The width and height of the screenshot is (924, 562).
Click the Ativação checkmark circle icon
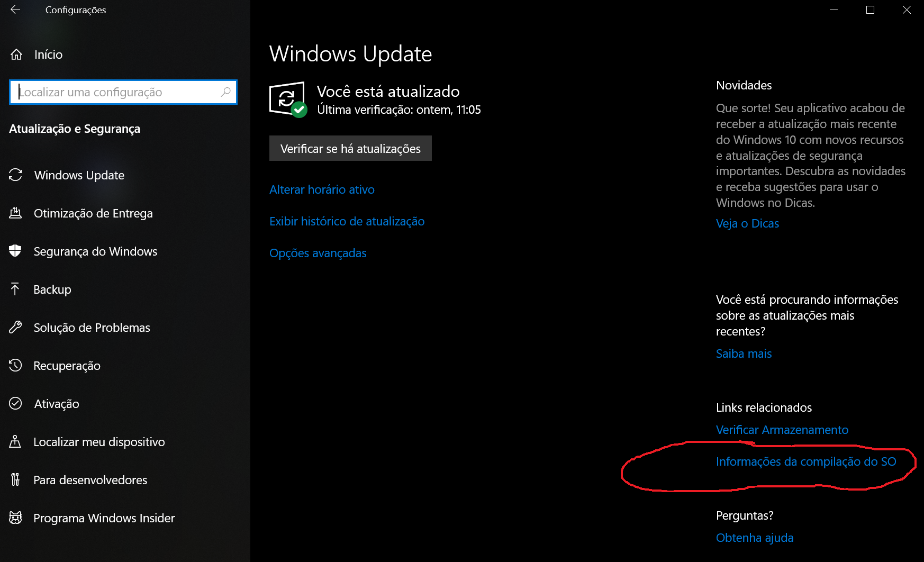tap(15, 404)
